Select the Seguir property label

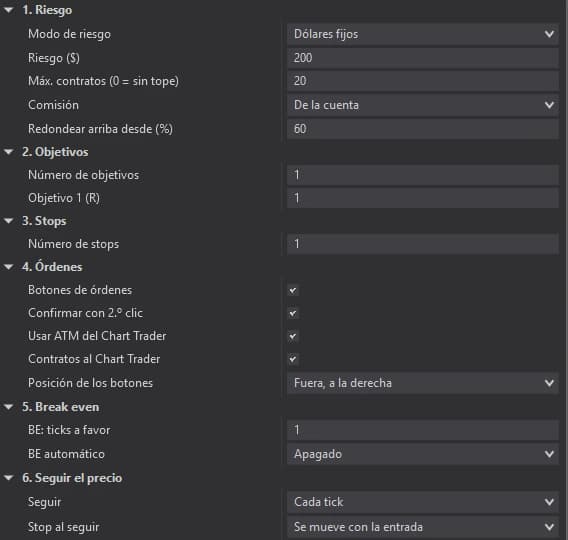click(45, 502)
